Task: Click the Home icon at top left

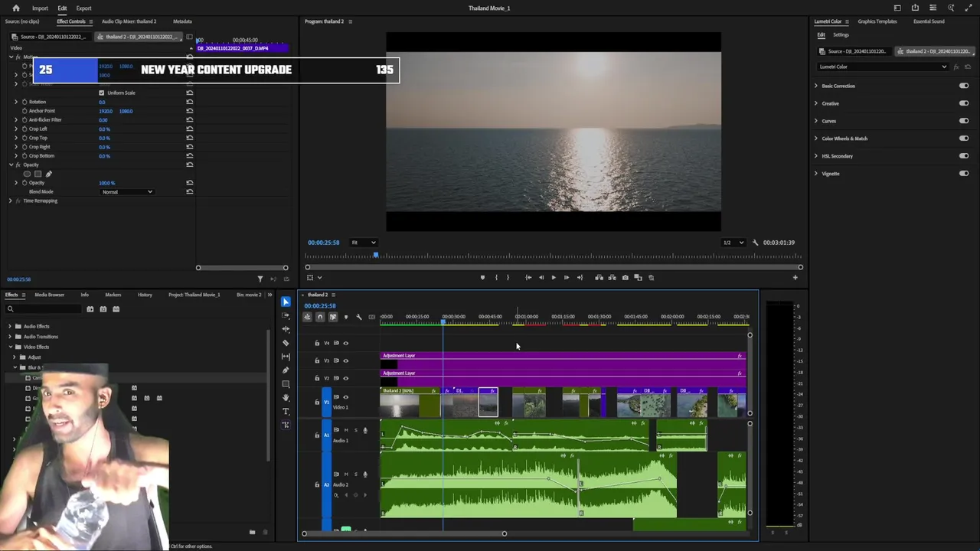Action: pyautogui.click(x=15, y=8)
